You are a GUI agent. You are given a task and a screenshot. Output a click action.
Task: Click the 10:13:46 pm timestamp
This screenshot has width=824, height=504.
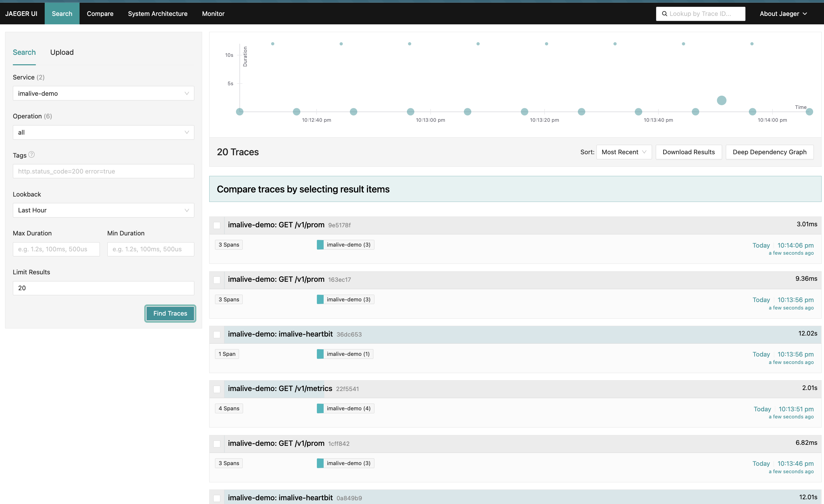click(795, 463)
